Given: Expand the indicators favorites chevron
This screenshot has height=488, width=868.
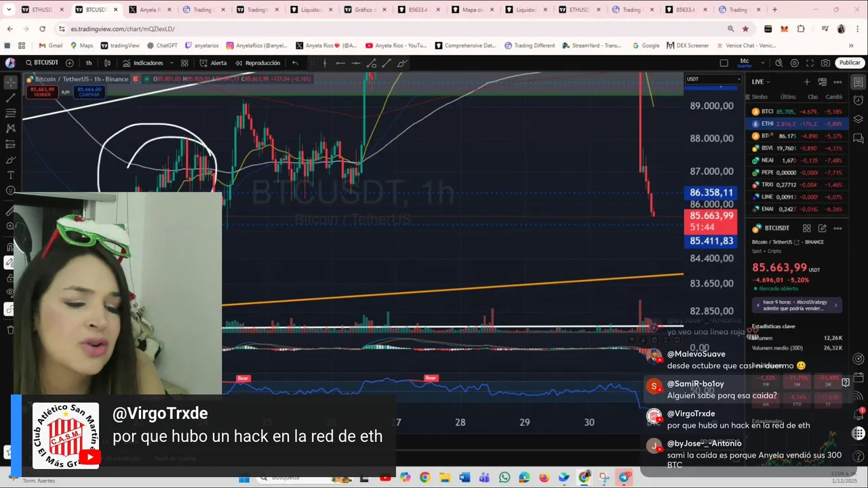Looking at the screenshot, I should [x=170, y=63].
